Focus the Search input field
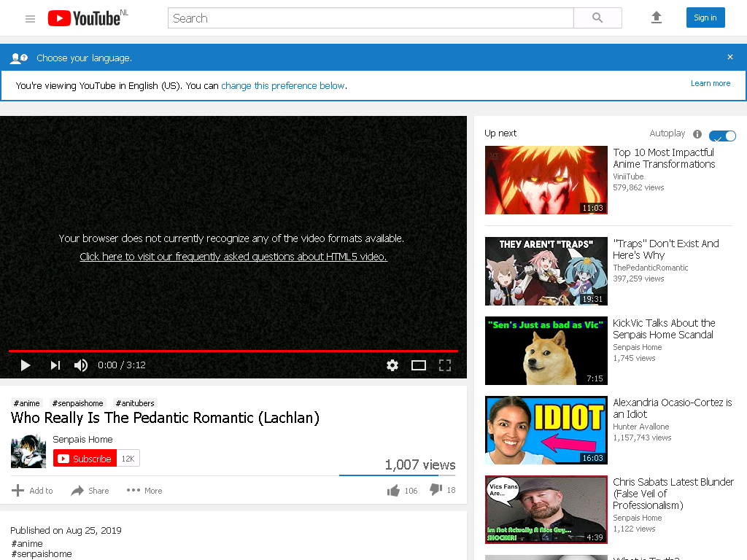The height and width of the screenshot is (560, 747). point(371,18)
